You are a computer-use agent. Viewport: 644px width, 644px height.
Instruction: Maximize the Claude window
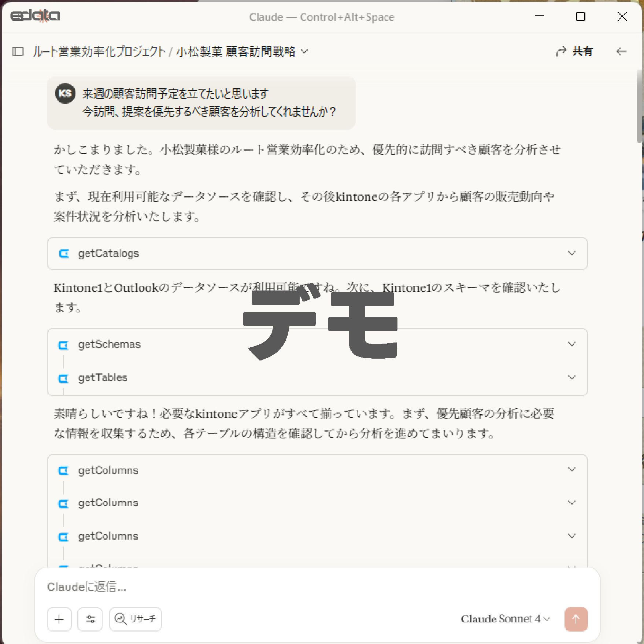tap(581, 16)
